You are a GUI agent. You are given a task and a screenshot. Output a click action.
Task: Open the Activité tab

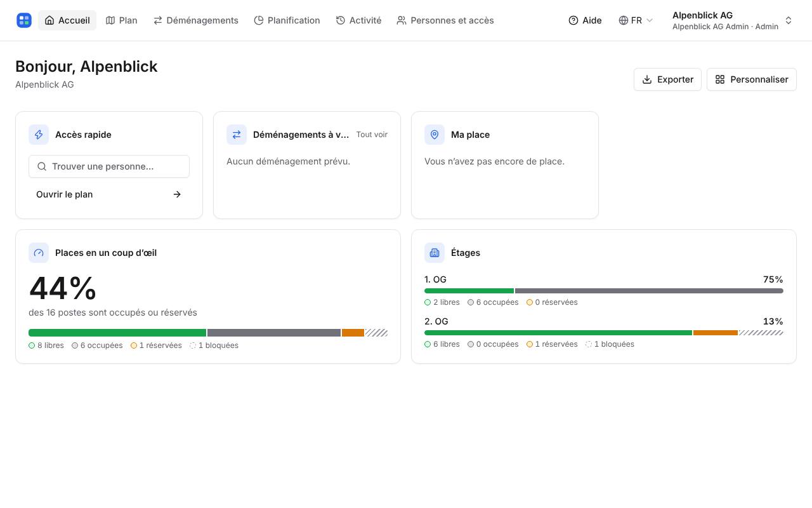click(x=358, y=20)
